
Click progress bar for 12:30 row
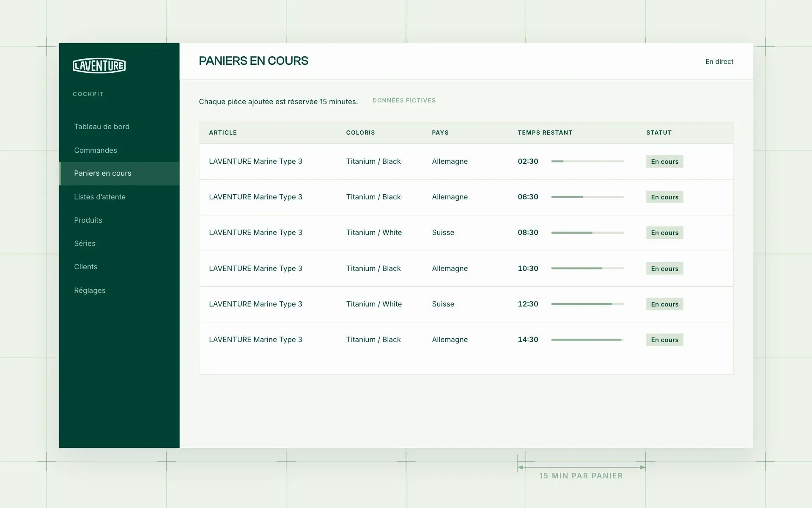click(587, 304)
